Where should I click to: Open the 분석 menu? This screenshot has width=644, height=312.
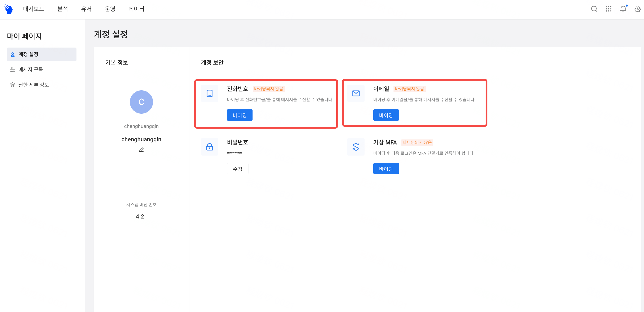pos(62,9)
